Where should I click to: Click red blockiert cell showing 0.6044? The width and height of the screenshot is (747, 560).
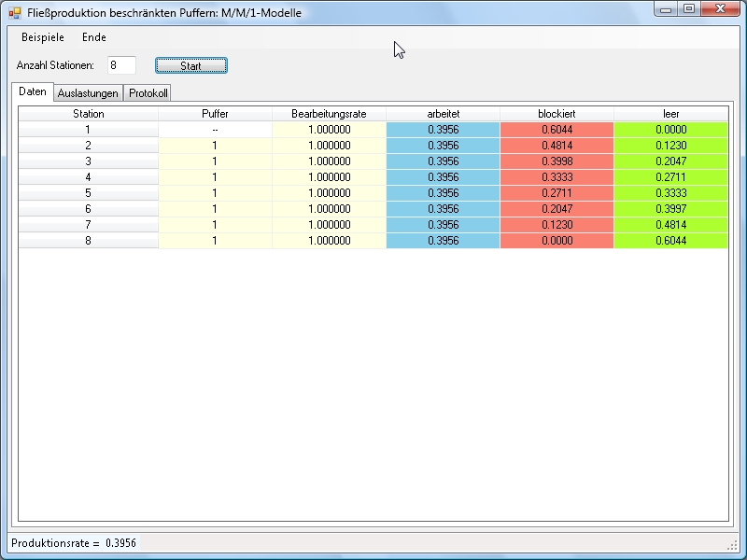point(557,130)
